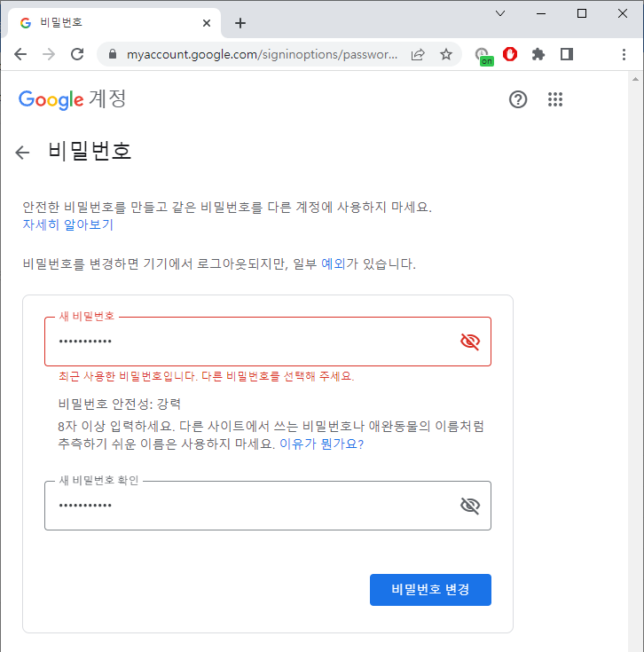
Task: Open Chrome three-dot menu
Action: click(624, 54)
